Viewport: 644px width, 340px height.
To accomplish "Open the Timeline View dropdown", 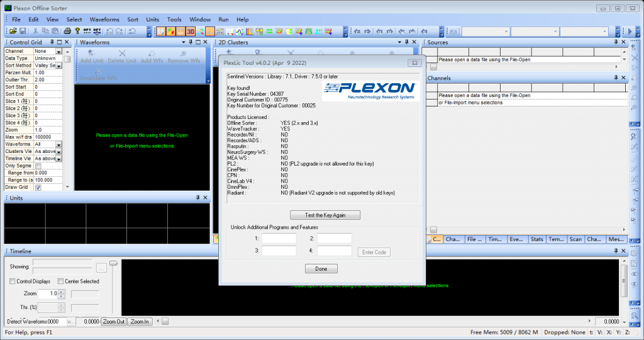I will (58, 159).
